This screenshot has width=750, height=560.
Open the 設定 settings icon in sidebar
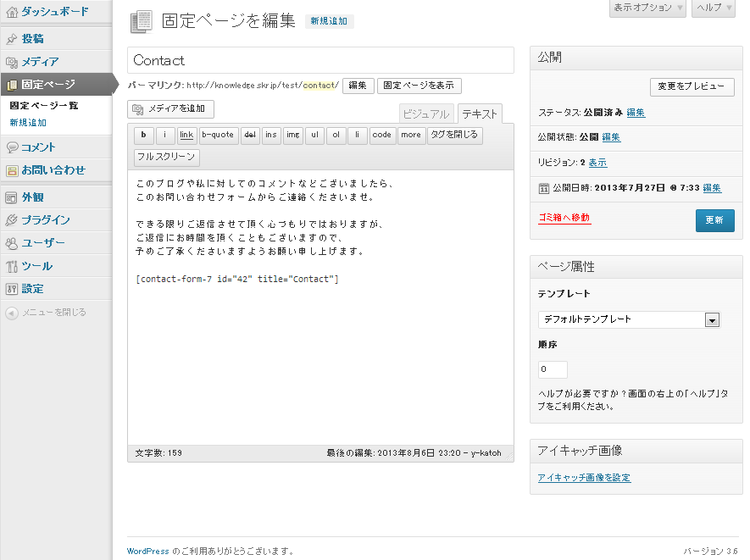(12, 289)
